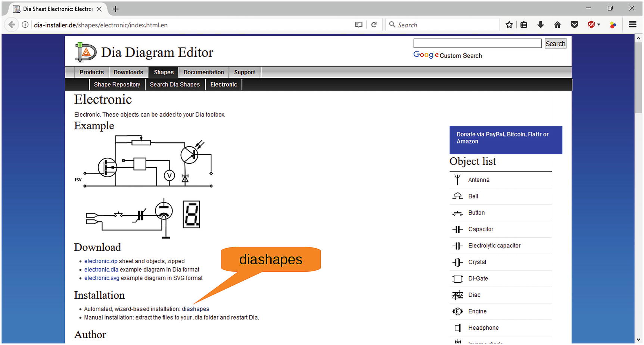Open site information icon in address bar
The height and width of the screenshot is (345, 644).
pos(25,25)
